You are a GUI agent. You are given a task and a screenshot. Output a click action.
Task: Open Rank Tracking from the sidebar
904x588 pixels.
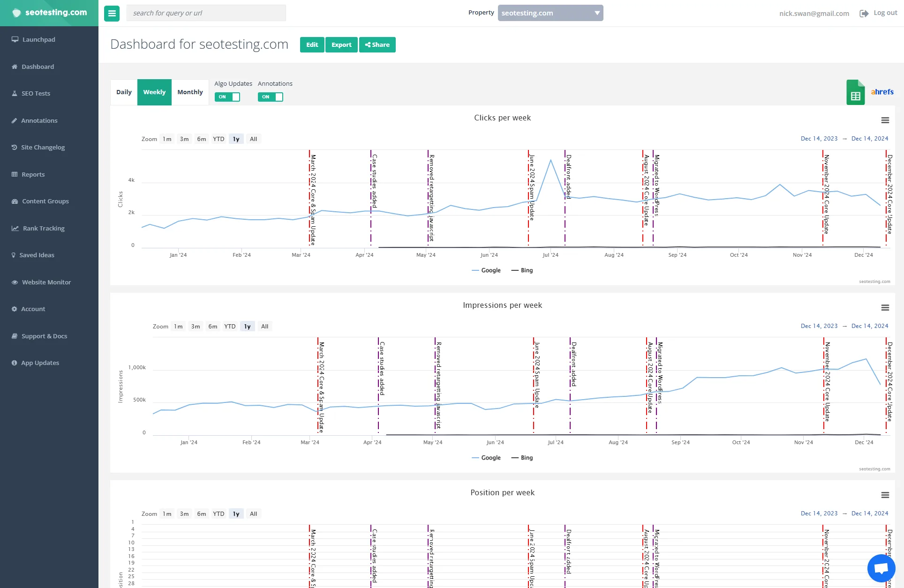[x=43, y=228]
